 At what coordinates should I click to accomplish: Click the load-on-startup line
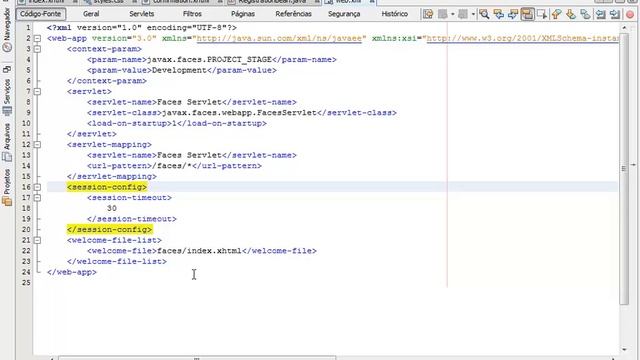177,123
